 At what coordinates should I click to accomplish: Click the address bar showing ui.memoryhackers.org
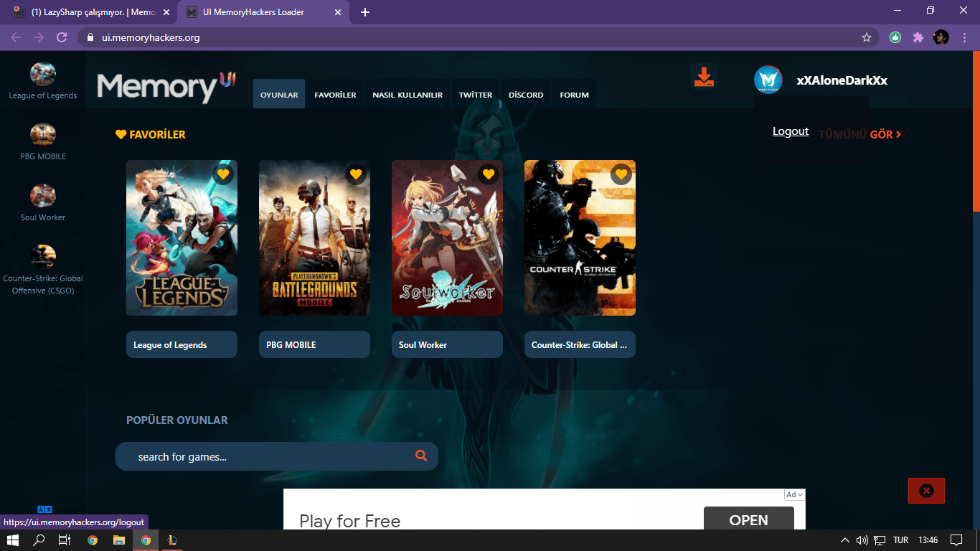tap(479, 37)
